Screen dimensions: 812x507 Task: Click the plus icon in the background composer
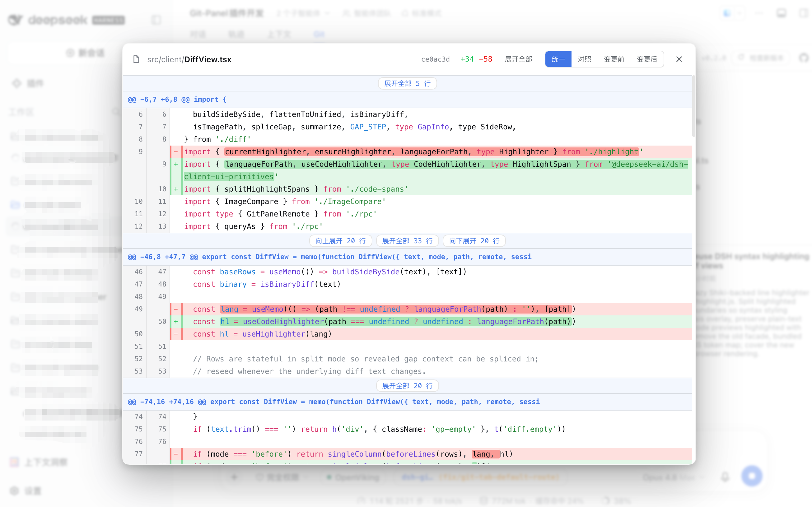[234, 477]
